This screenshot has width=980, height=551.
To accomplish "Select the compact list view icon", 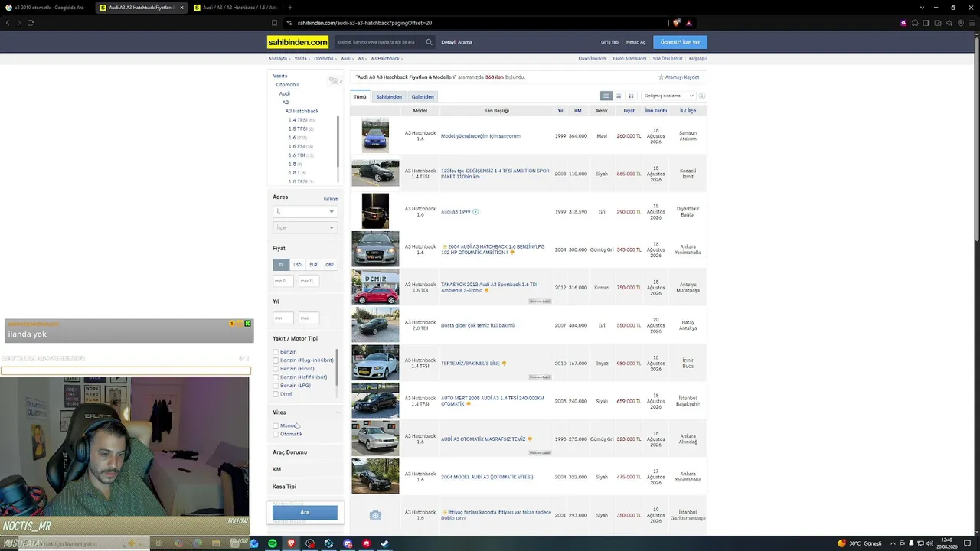I will [x=619, y=96].
